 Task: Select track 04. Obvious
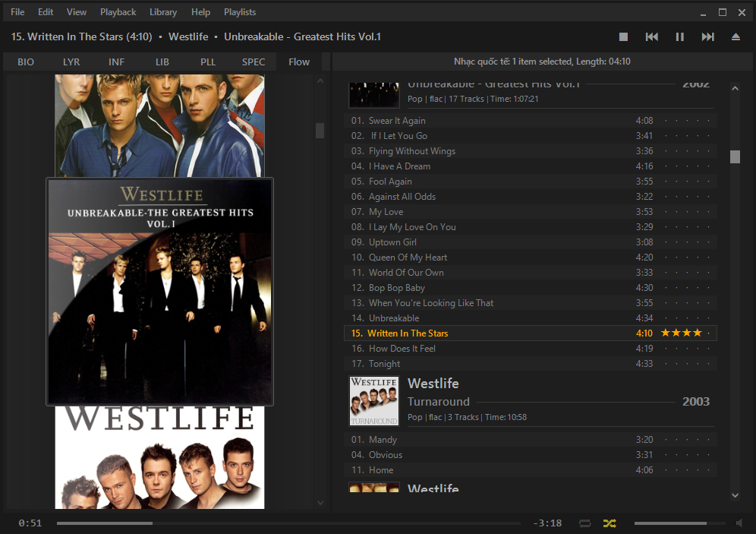click(x=531, y=455)
